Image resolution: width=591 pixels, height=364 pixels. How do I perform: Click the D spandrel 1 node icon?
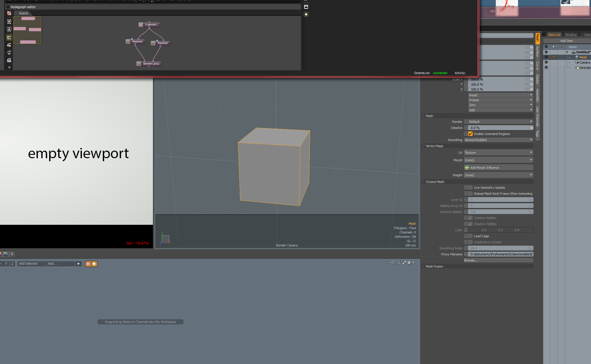(141, 25)
